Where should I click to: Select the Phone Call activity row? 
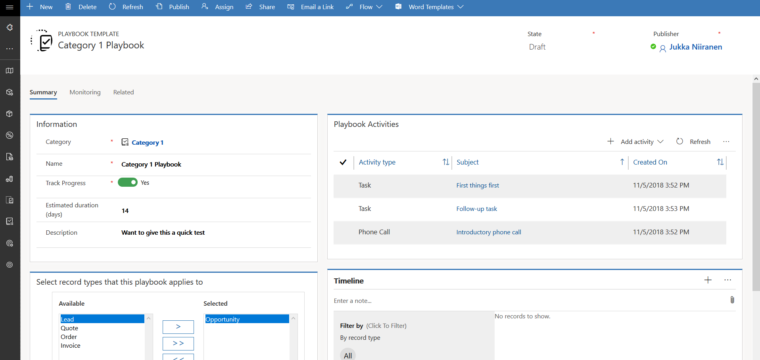[529, 232]
